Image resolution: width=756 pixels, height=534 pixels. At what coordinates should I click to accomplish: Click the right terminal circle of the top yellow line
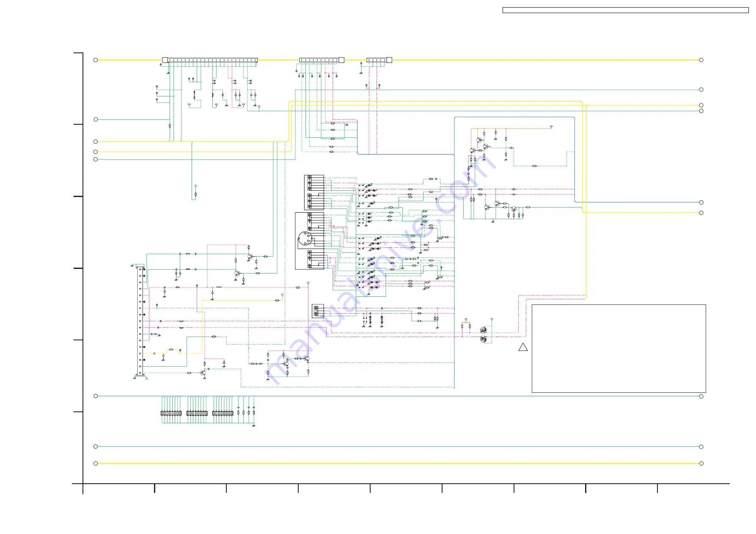pyautogui.click(x=701, y=60)
